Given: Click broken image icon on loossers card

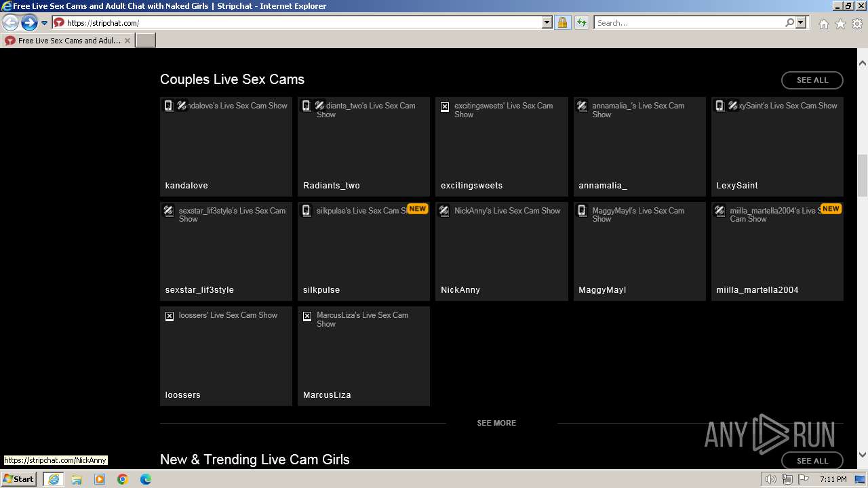Looking at the screenshot, I should pyautogui.click(x=170, y=317).
